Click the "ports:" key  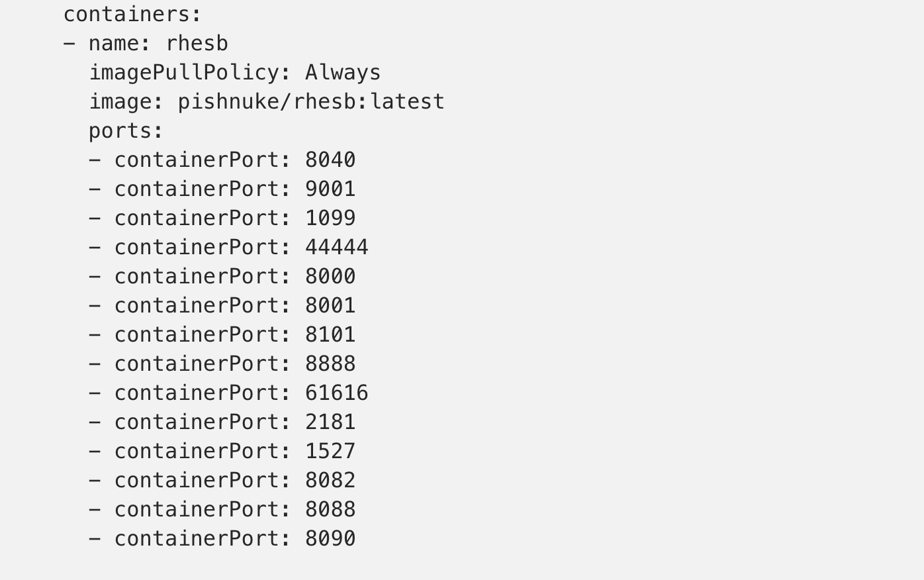[x=126, y=130]
